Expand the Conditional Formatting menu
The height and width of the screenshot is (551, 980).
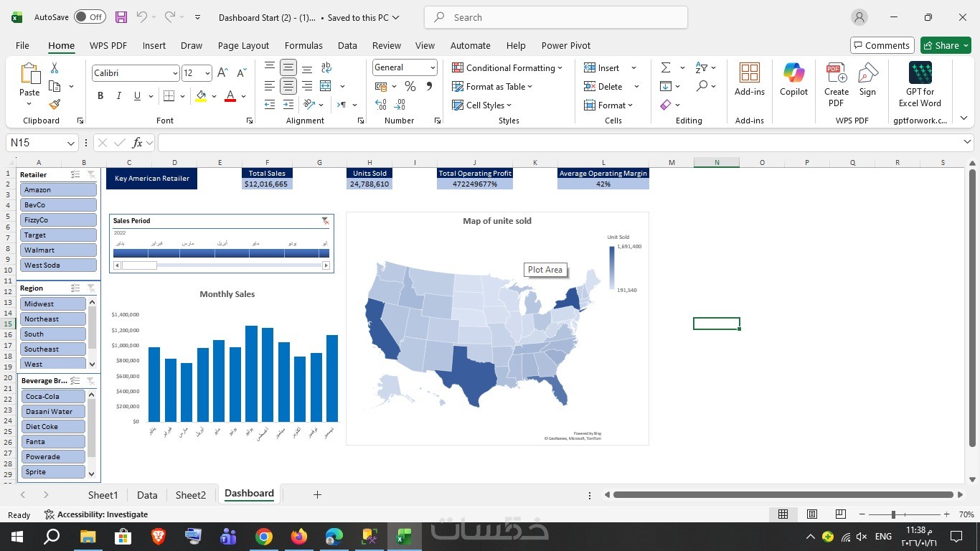(507, 67)
